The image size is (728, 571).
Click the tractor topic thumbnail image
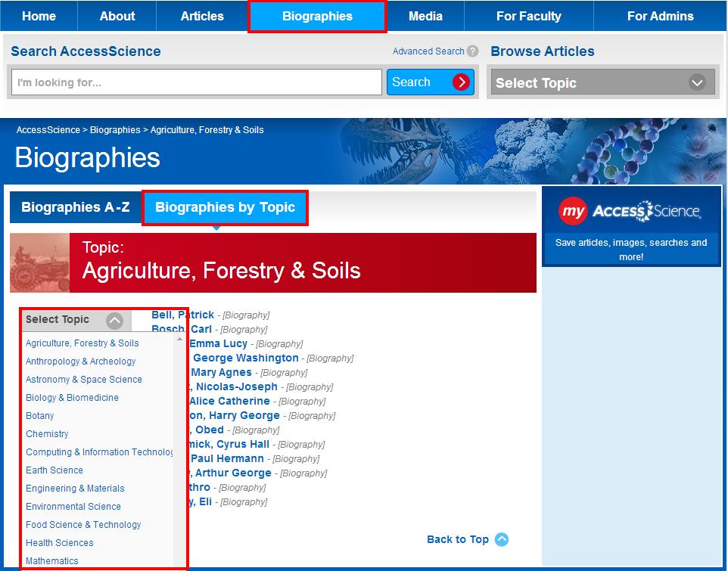tap(39, 262)
